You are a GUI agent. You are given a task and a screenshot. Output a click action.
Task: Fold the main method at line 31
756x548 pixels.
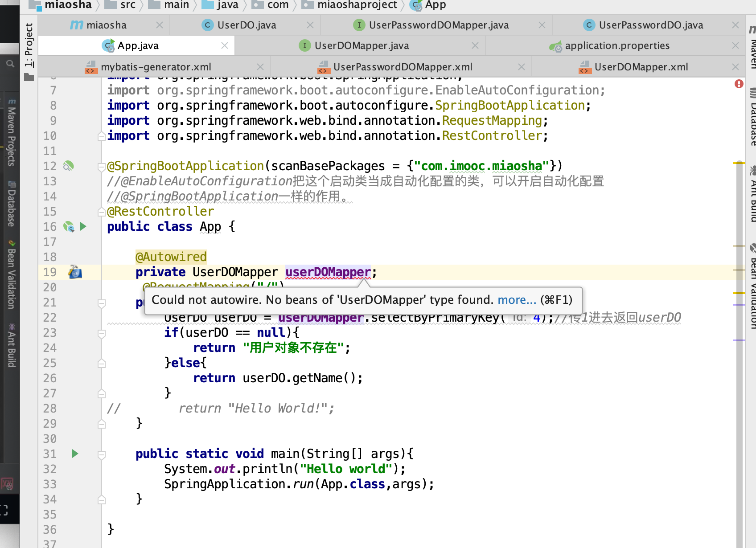101,454
